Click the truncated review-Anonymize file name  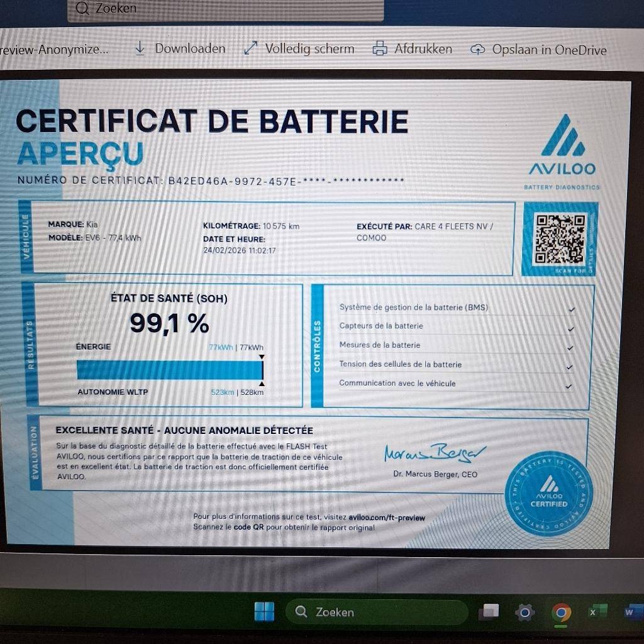click(x=54, y=49)
